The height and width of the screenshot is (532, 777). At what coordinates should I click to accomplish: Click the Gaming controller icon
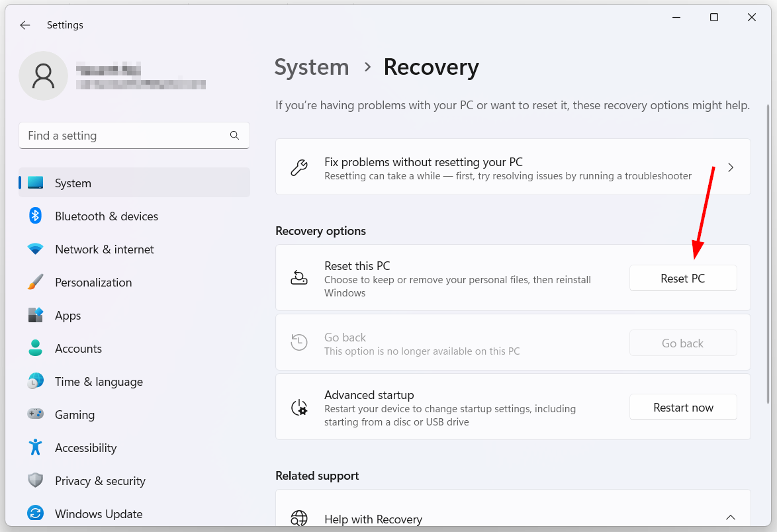click(35, 414)
